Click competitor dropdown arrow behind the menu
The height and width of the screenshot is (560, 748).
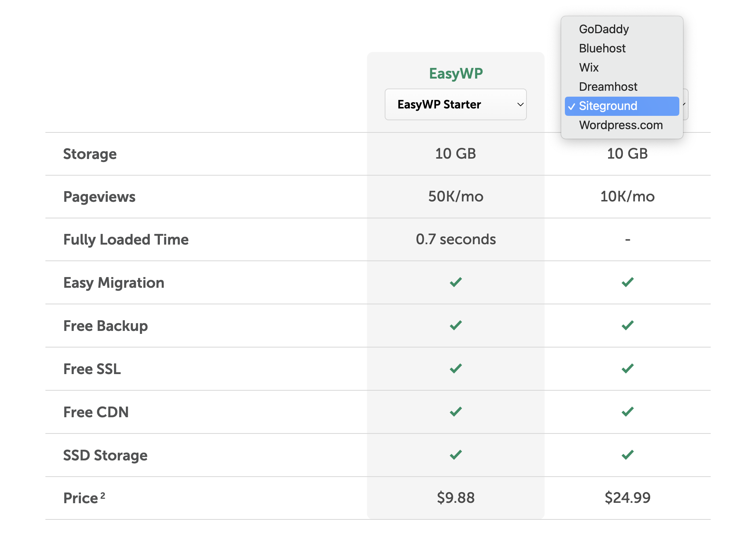pyautogui.click(x=685, y=104)
